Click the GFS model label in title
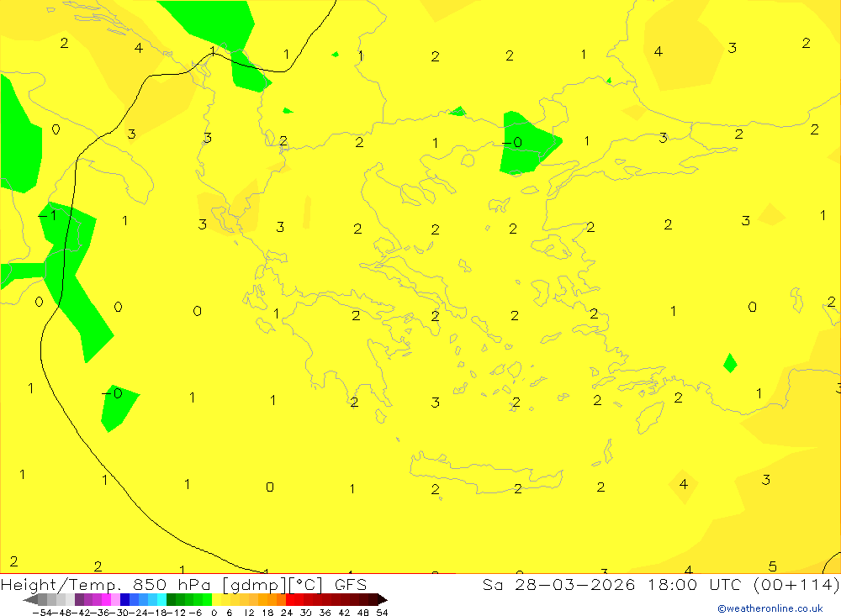This screenshot has height=616, width=841. [x=351, y=585]
